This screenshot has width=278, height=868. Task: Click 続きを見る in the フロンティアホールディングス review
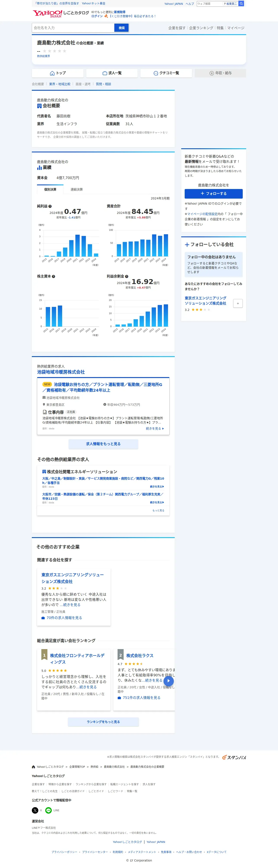88,687
